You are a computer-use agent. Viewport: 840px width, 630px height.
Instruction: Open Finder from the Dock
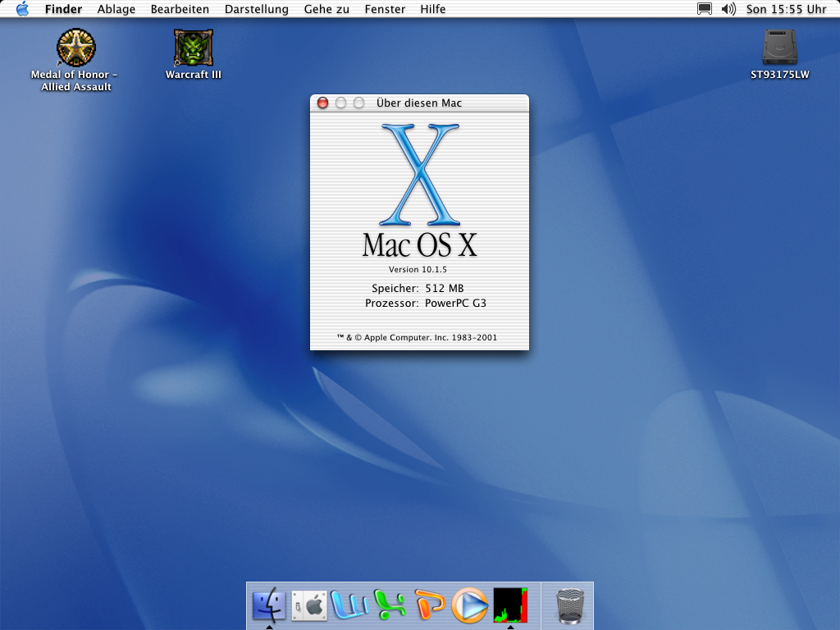click(x=269, y=605)
